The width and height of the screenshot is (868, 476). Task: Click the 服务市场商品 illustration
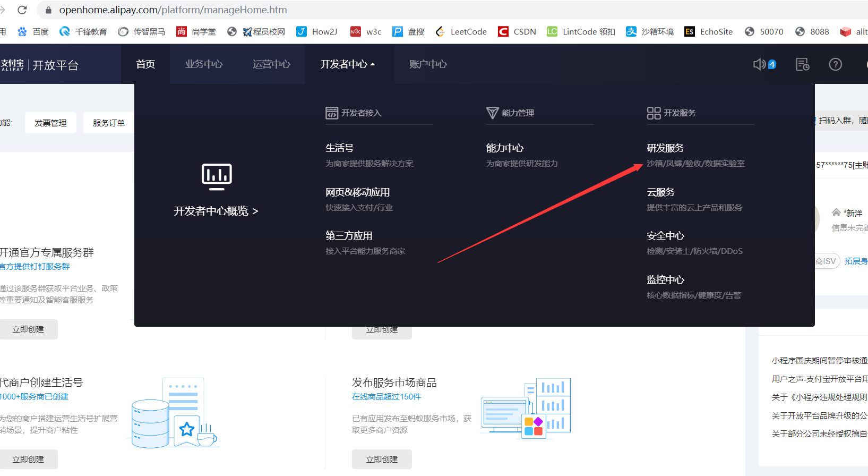(526, 408)
